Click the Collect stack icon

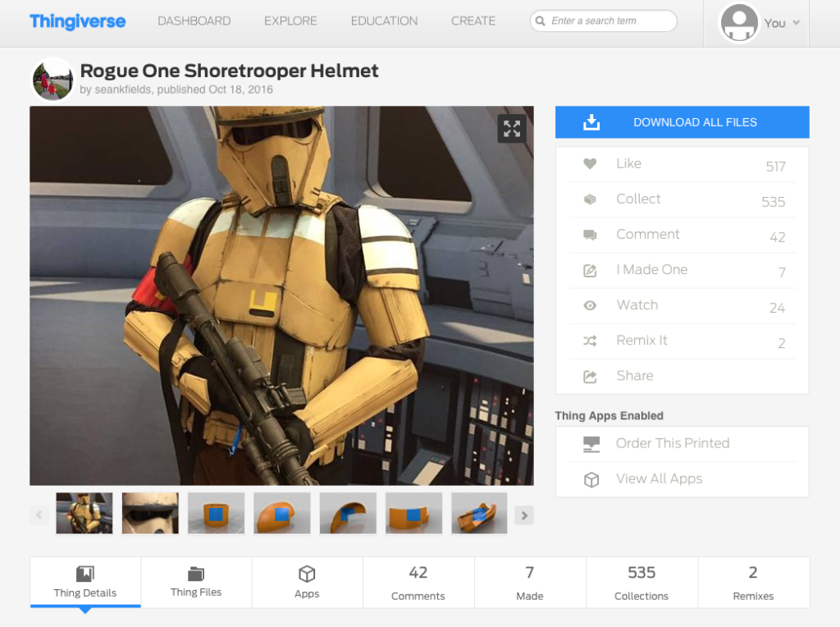(x=590, y=199)
